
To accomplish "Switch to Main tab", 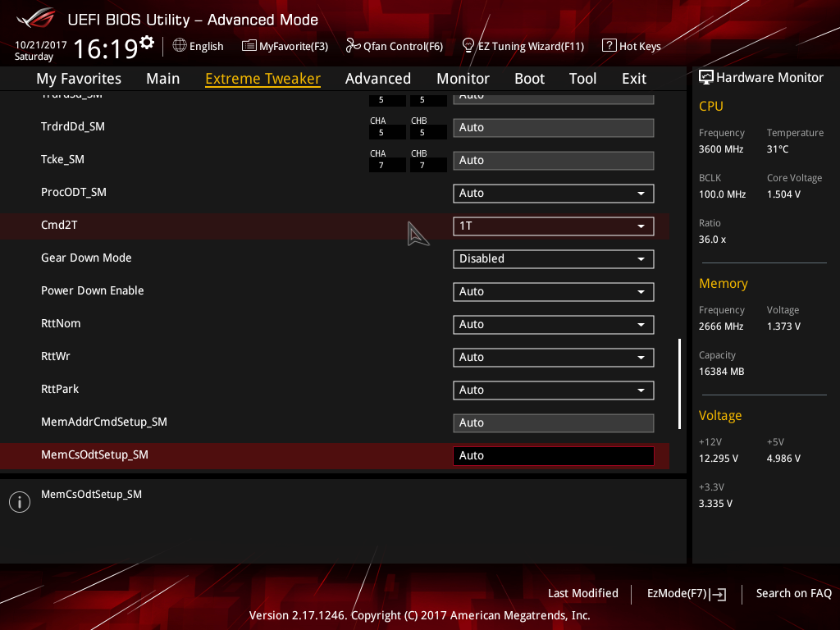I will 163,79.
